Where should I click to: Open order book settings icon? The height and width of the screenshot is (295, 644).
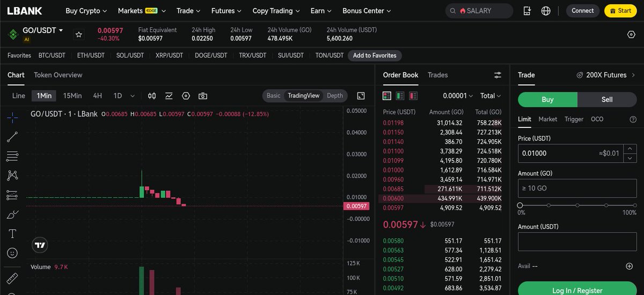click(497, 75)
